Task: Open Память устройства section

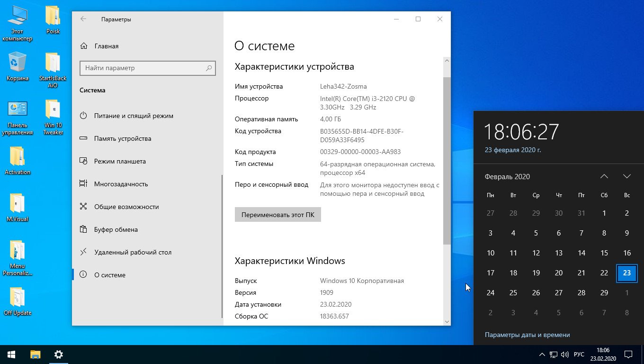Action: click(123, 138)
